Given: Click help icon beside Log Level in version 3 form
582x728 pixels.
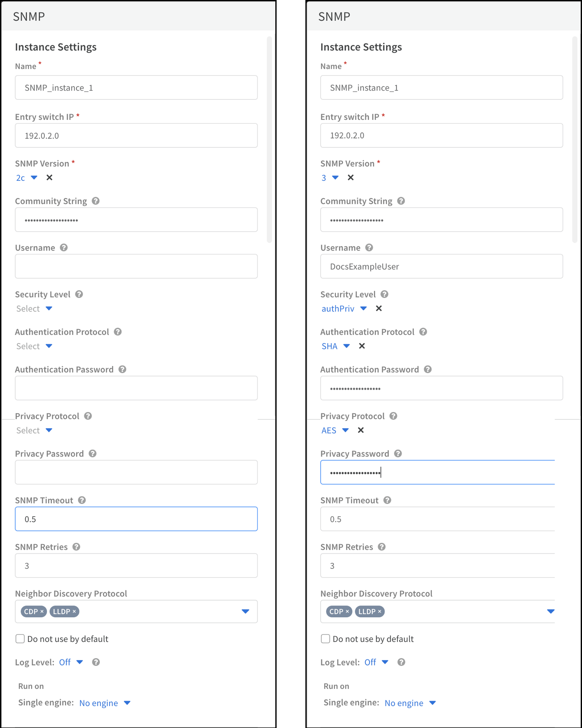Looking at the screenshot, I should [x=401, y=662].
